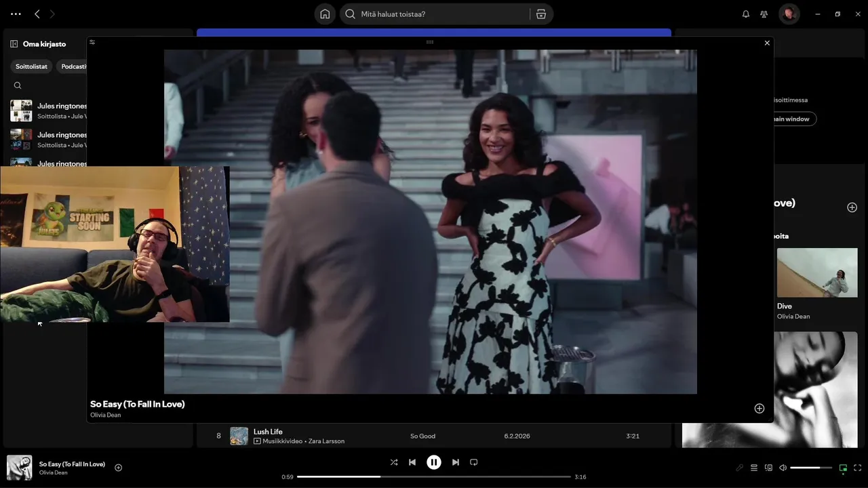The width and height of the screenshot is (868, 488).
Task: Open the Browse icon beside search
Action: tap(540, 14)
